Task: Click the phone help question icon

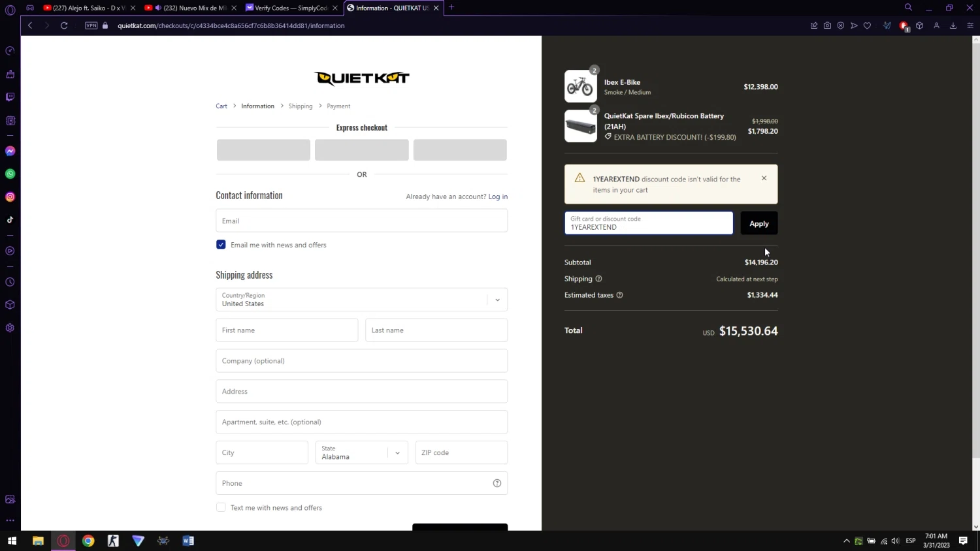Action: click(x=497, y=483)
